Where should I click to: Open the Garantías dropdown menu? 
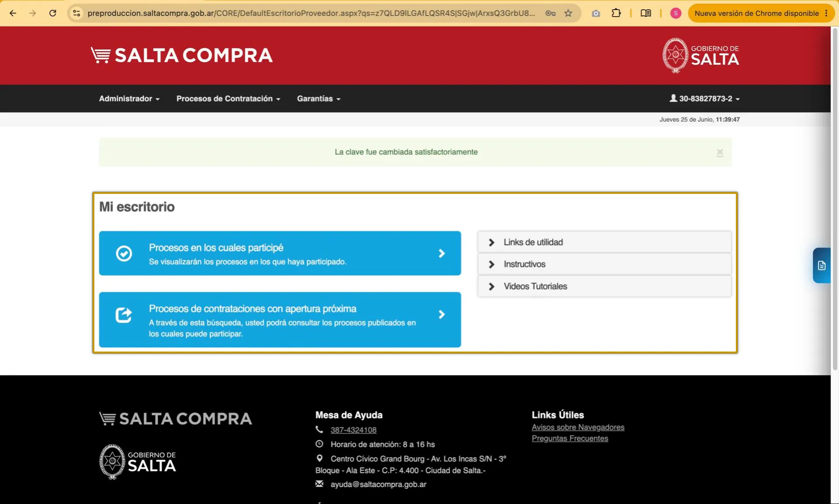(319, 99)
